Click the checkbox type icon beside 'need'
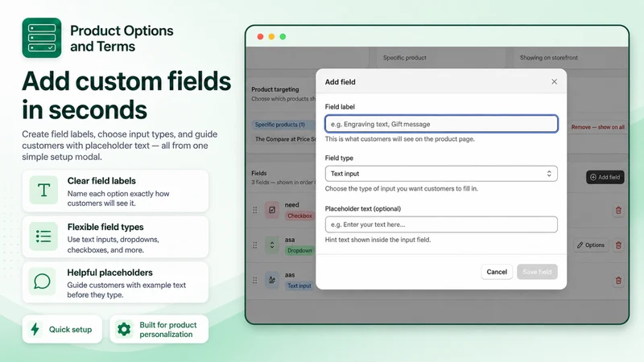This screenshot has height=362, width=644. pos(272,210)
